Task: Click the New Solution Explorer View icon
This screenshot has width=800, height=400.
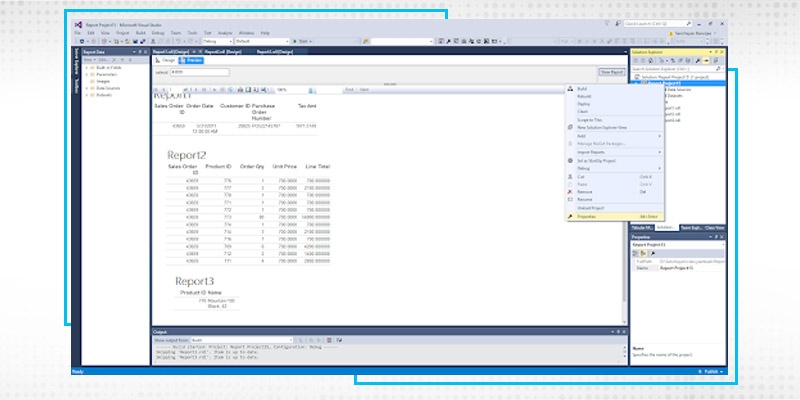Action: pyautogui.click(x=570, y=128)
